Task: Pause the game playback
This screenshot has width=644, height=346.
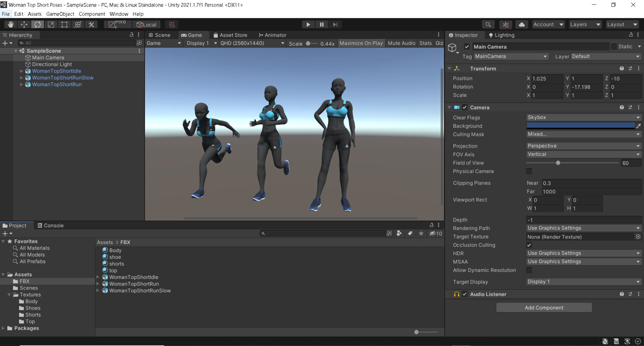Action: click(321, 24)
